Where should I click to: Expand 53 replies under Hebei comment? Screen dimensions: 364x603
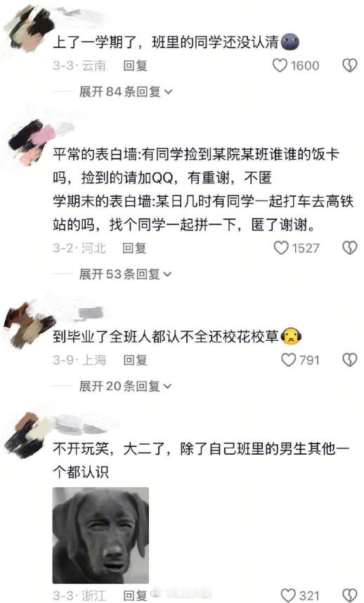coord(126,274)
